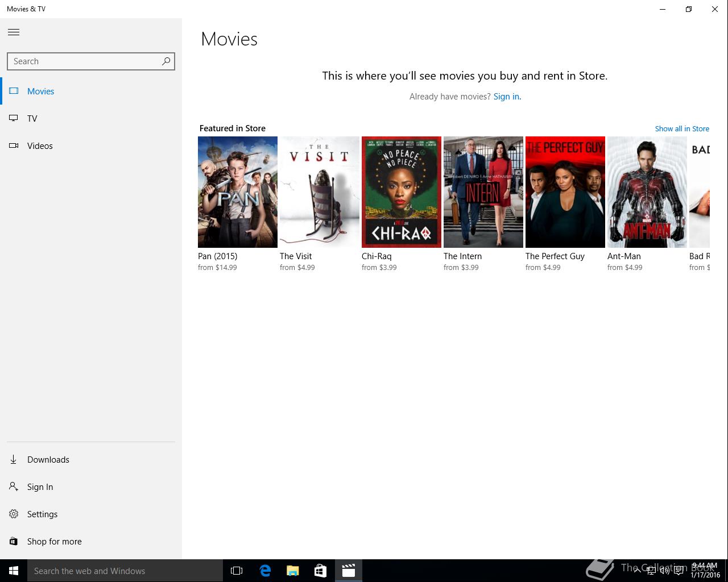Minimize the Movies & TV window
728x582 pixels.
coord(663,9)
